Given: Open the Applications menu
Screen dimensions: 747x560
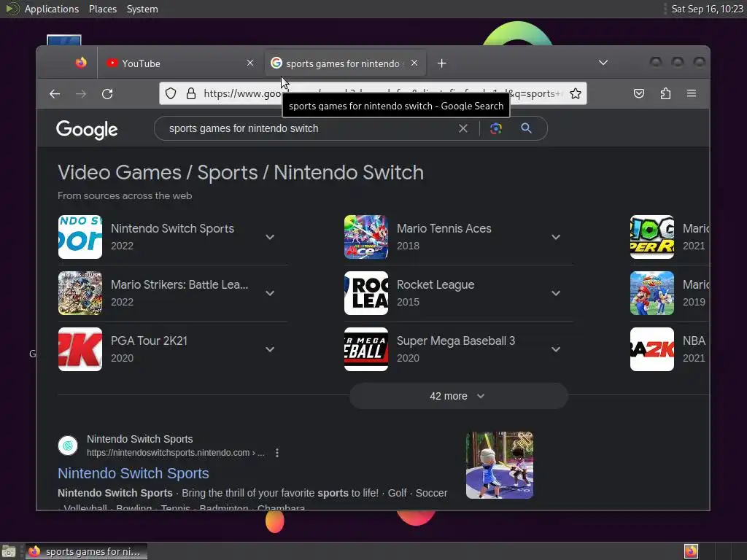Looking at the screenshot, I should 52,9.
